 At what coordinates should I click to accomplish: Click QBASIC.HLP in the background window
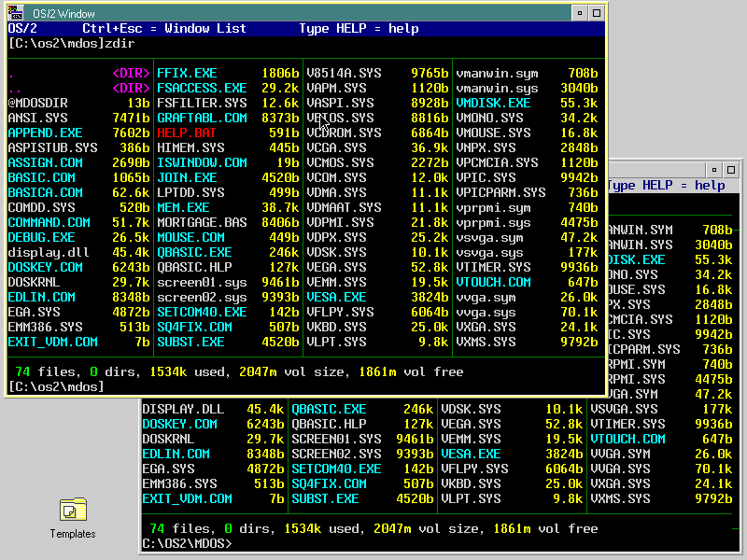(x=329, y=424)
